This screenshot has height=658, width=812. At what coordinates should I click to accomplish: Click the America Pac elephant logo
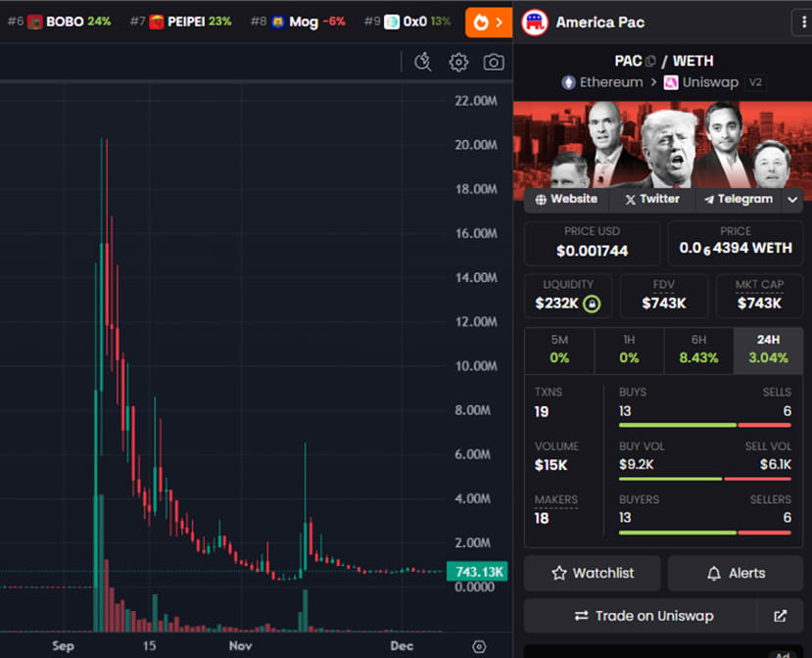(535, 23)
